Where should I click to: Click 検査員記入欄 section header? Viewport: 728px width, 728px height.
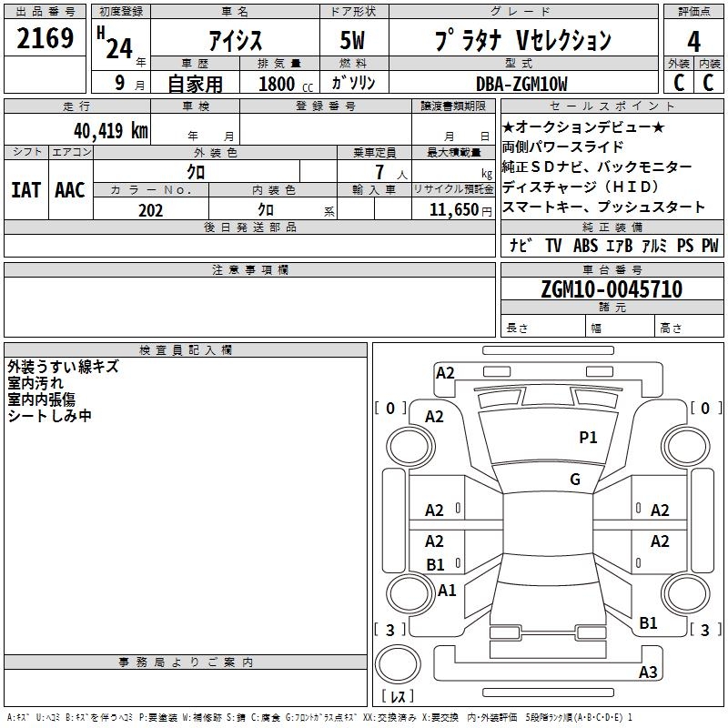(x=186, y=350)
